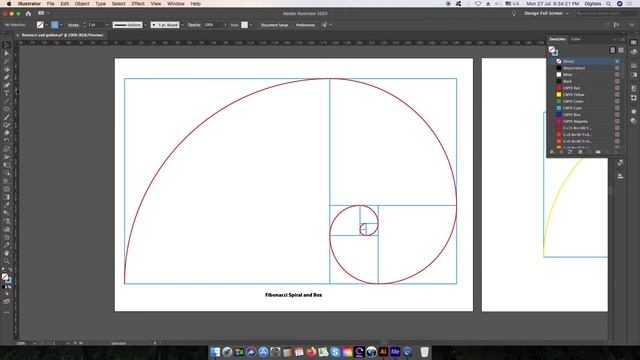This screenshot has height=360, width=640.
Task: Click the Document Setup button
Action: pos(274,25)
